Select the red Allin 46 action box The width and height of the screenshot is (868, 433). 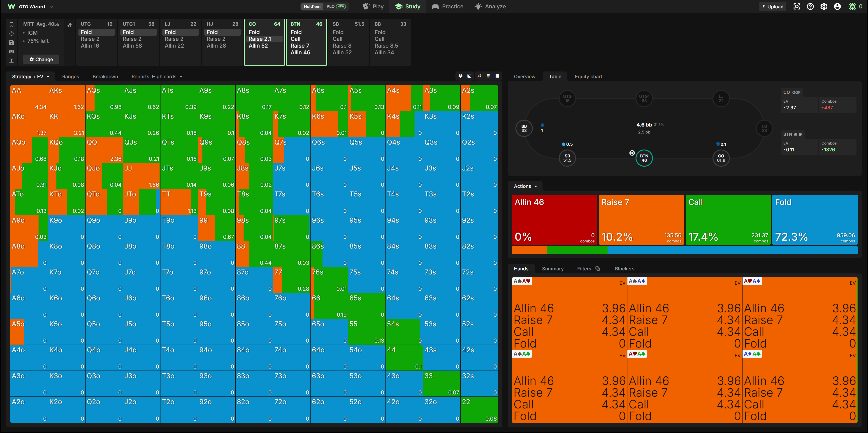tap(554, 219)
